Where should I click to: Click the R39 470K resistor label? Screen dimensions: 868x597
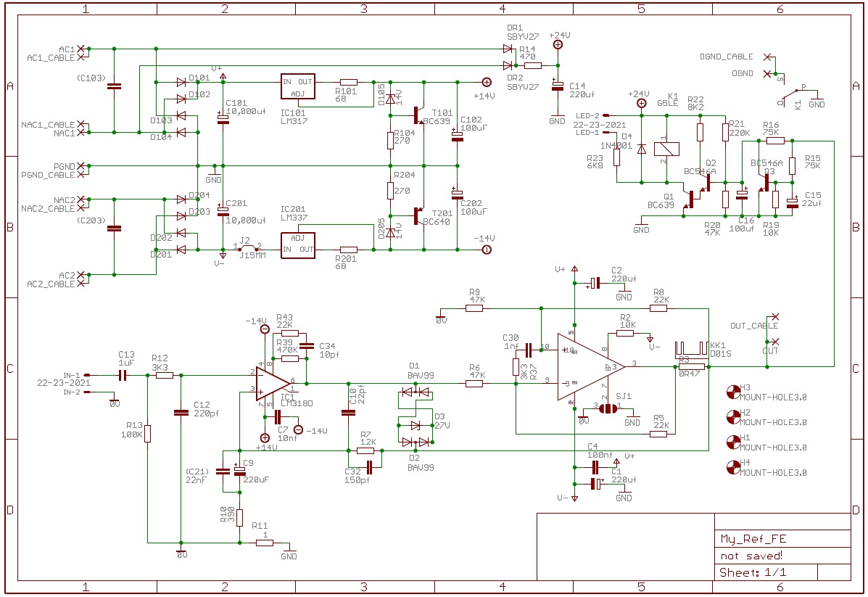click(287, 346)
